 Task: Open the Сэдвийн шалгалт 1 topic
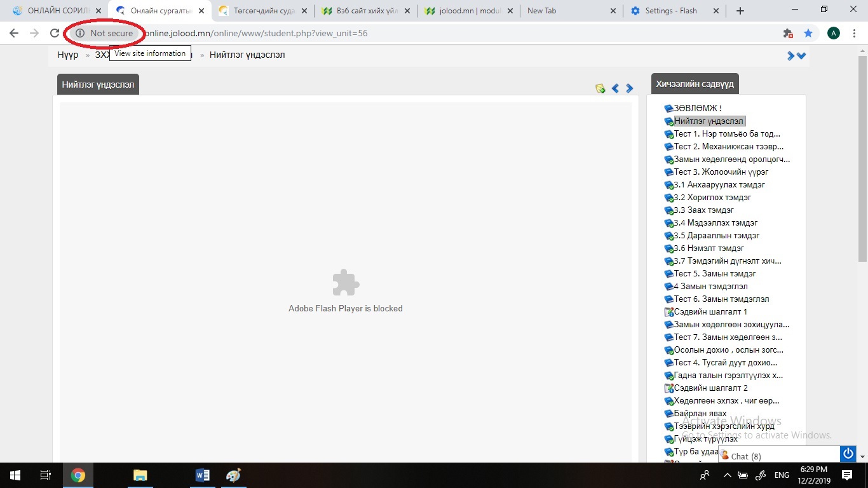710,311
